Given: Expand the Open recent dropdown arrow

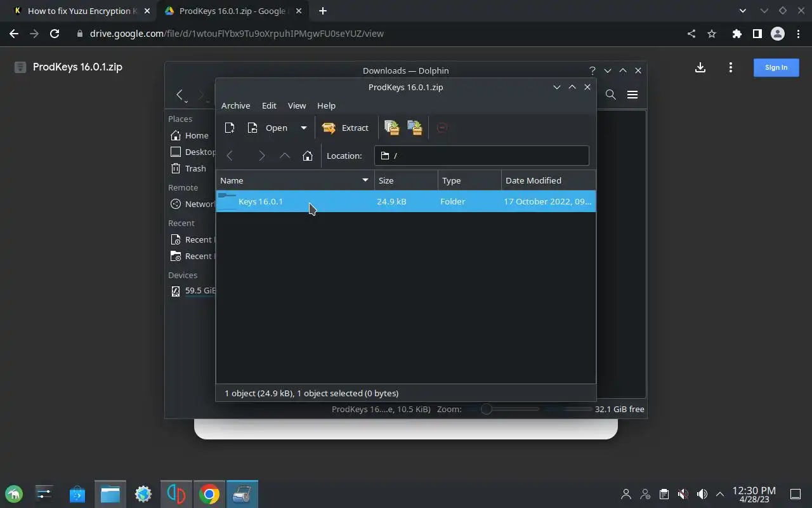Looking at the screenshot, I should [304, 128].
